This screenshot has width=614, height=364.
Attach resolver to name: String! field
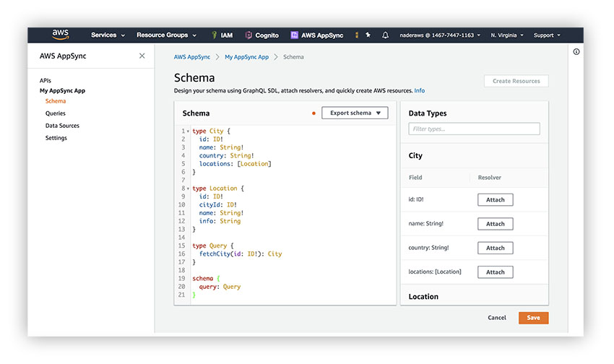click(x=496, y=224)
